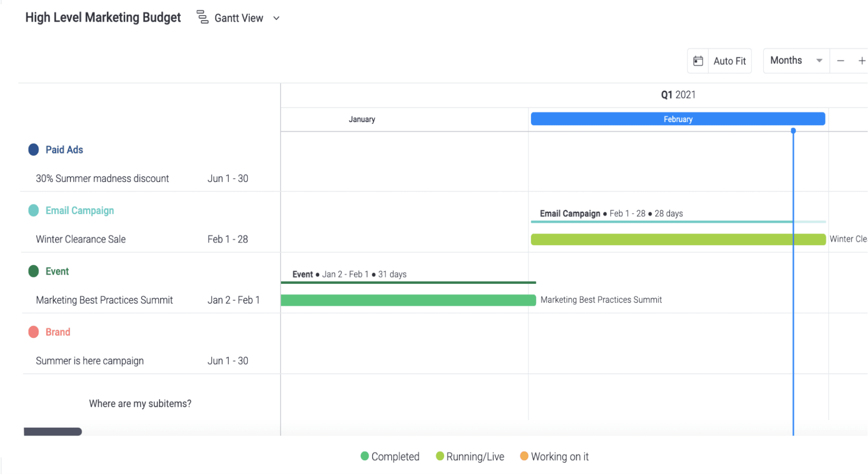868x475 pixels.
Task: Open the 30% Summer madness discount item
Action: coord(102,179)
